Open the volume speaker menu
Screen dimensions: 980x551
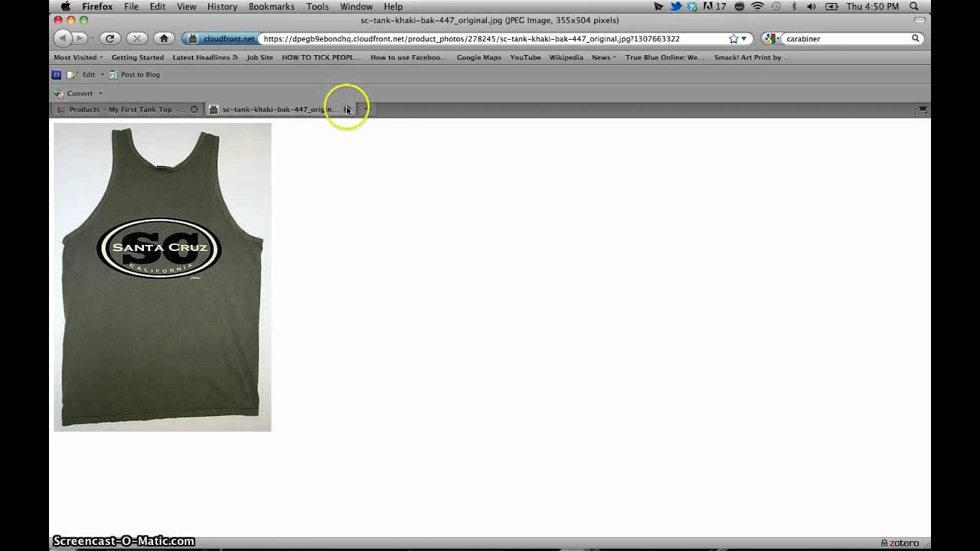point(811,6)
